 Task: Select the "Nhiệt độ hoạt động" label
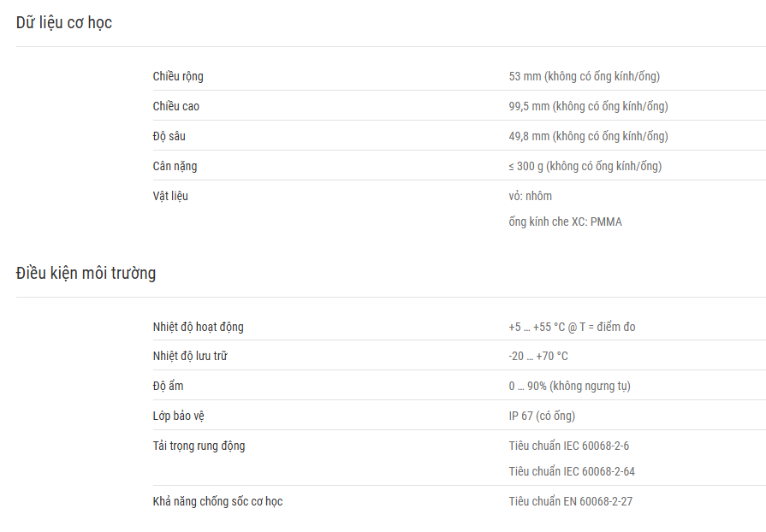pyautogui.click(x=199, y=327)
